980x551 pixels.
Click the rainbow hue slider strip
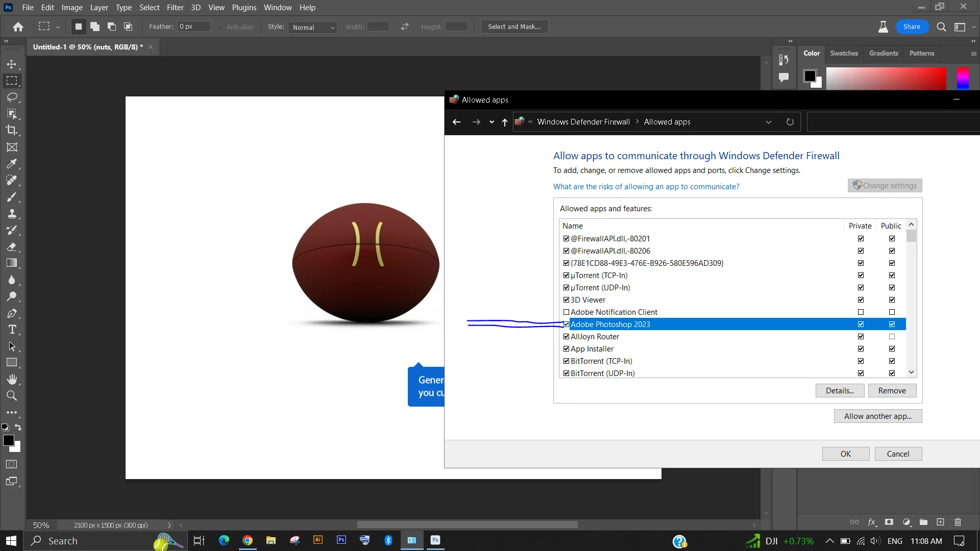962,78
